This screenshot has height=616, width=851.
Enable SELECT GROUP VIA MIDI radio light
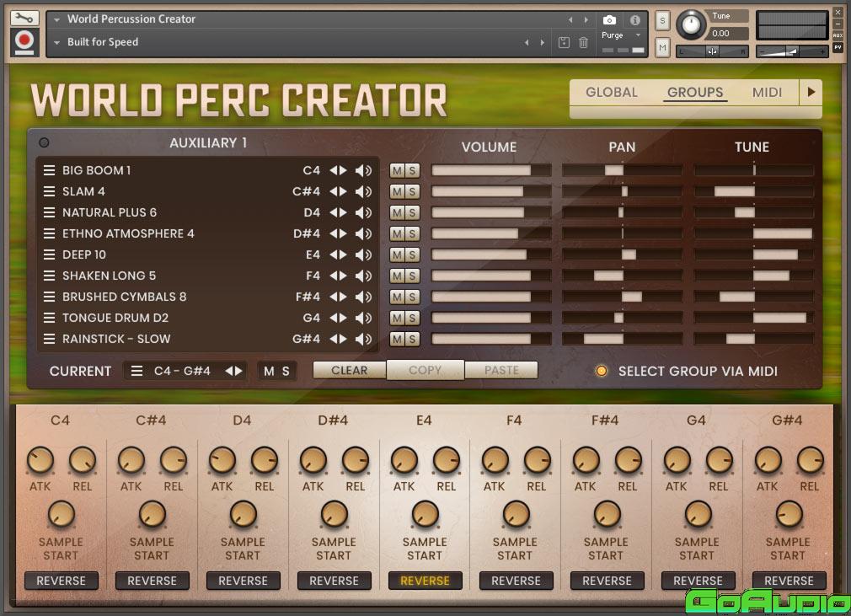pyautogui.click(x=602, y=372)
